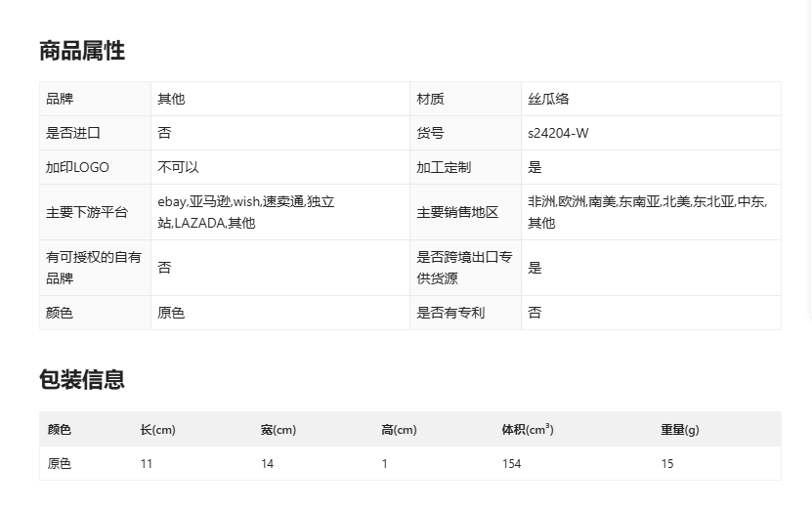The height and width of the screenshot is (511, 812).
Task: Click the 长(cm) column header
Action: (157, 430)
